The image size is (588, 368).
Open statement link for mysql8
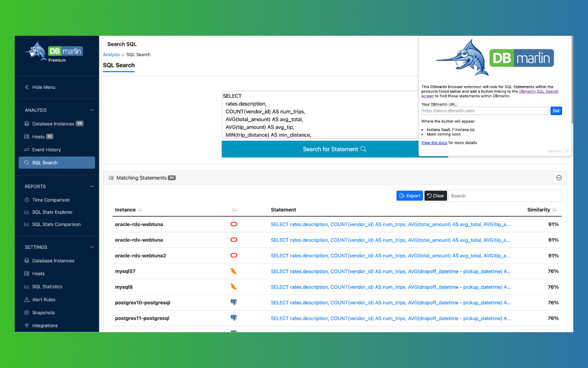pos(390,287)
